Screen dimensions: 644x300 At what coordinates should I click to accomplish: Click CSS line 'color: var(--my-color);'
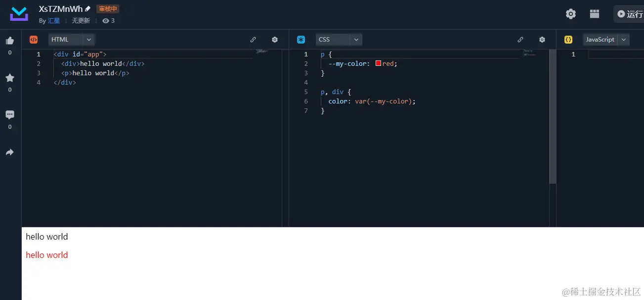(372, 101)
